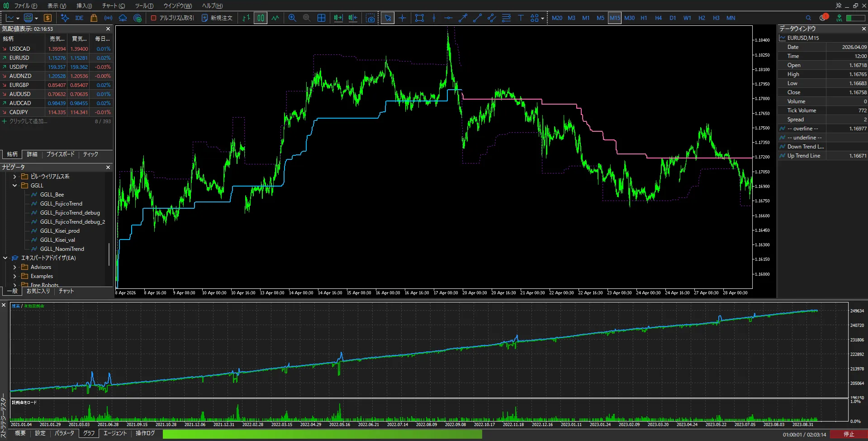Toggle chart shift from right edge

pyautogui.click(x=353, y=18)
